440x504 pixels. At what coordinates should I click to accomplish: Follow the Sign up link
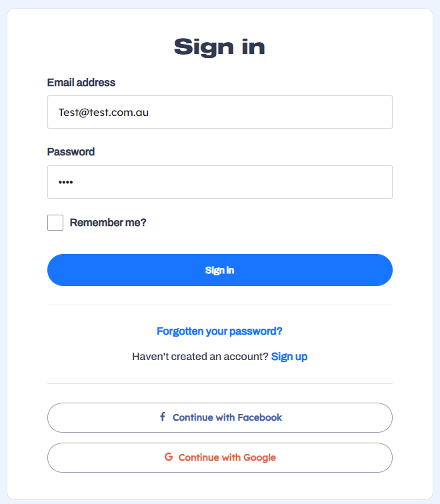(289, 357)
